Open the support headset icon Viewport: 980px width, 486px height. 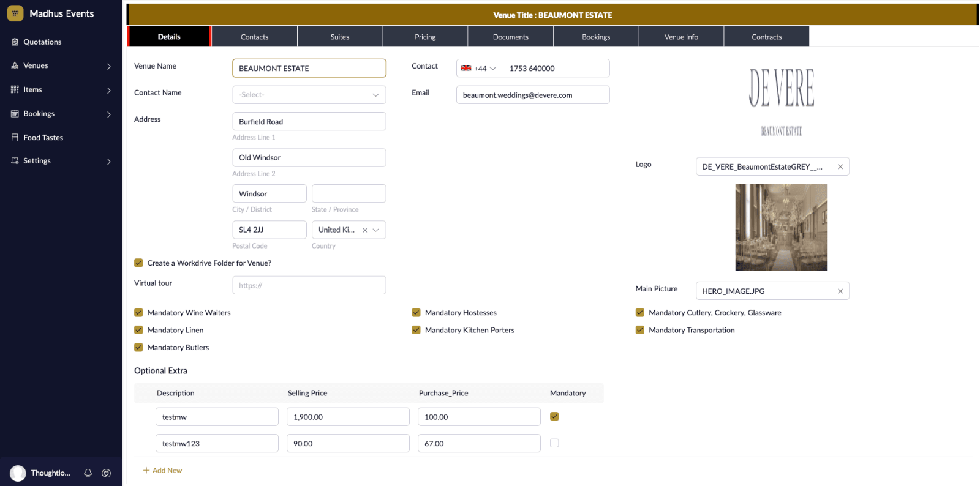(x=107, y=473)
